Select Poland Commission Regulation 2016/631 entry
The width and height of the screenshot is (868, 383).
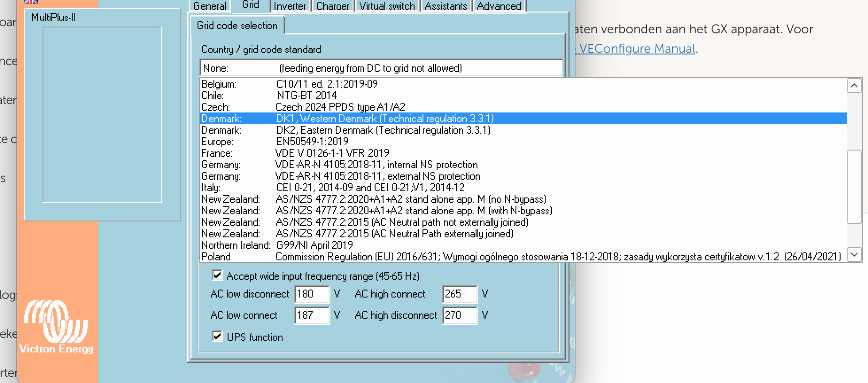click(523, 257)
